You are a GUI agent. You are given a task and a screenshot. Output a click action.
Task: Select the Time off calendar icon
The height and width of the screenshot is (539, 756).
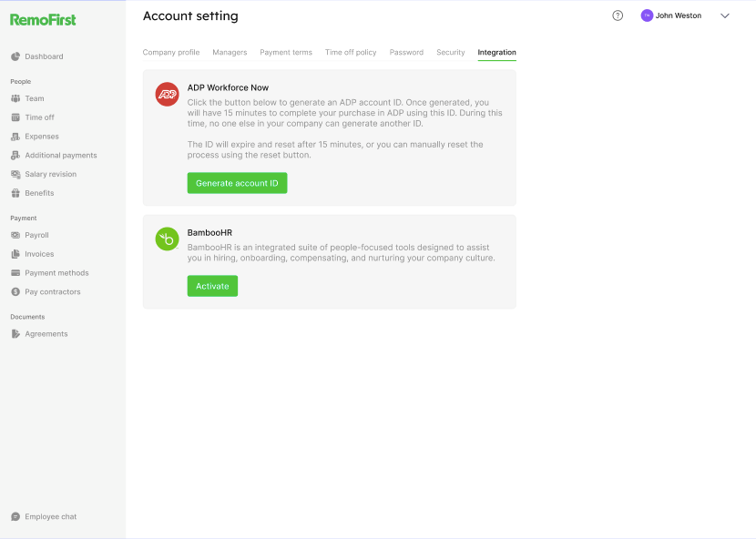tap(15, 117)
